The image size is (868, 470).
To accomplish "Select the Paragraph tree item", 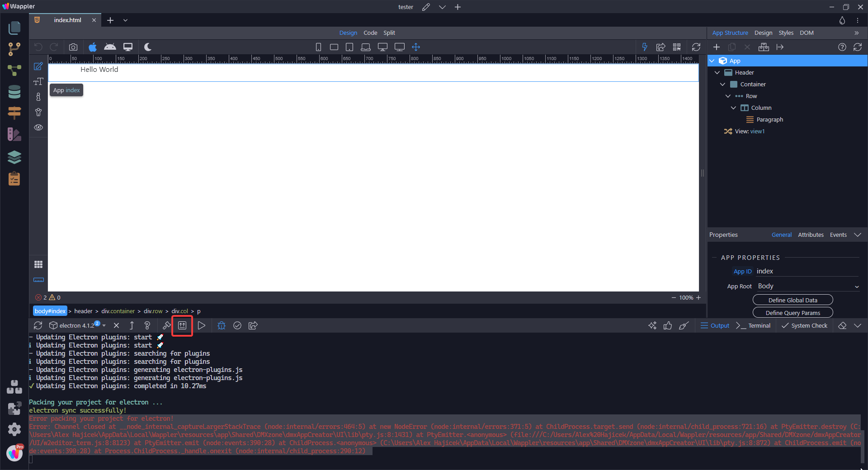I will pos(769,120).
